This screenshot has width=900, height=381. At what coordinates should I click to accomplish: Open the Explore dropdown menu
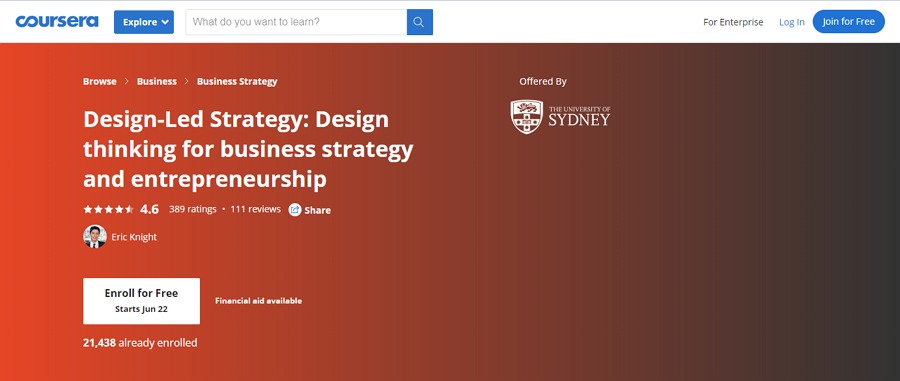pyautogui.click(x=143, y=22)
